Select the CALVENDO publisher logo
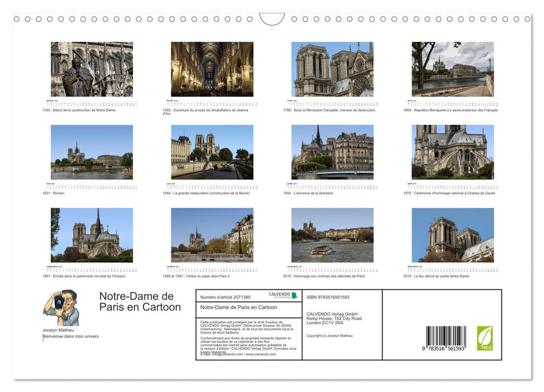 [278, 296]
